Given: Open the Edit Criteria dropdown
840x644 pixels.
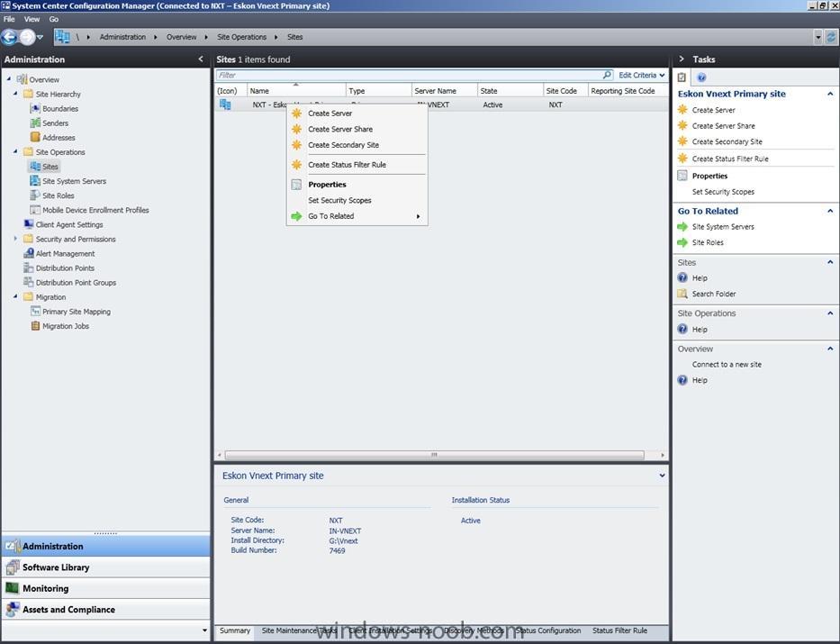Looking at the screenshot, I should coord(641,75).
